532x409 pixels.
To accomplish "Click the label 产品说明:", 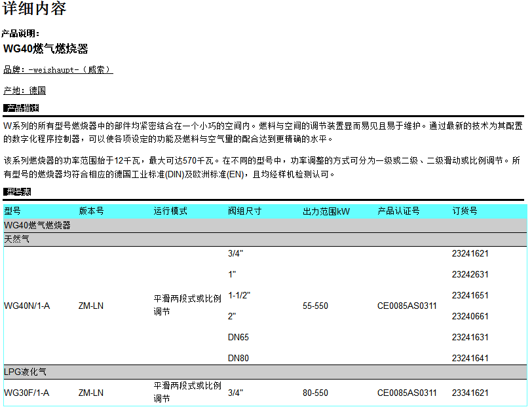I will click(x=20, y=33).
